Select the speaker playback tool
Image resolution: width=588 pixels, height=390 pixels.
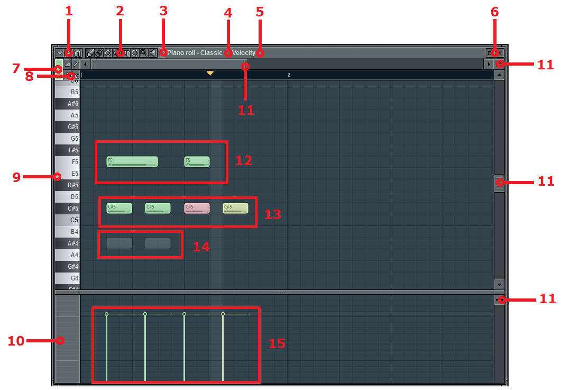[153, 53]
